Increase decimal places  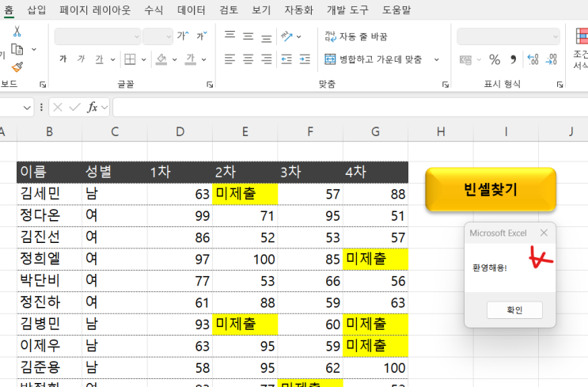(533, 59)
